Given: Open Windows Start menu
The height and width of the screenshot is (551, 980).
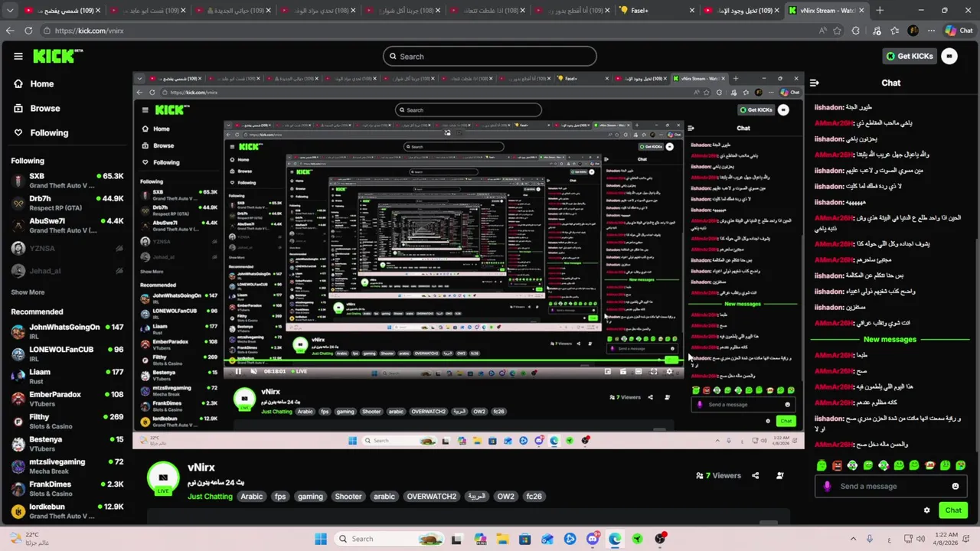Looking at the screenshot, I should coord(320,539).
